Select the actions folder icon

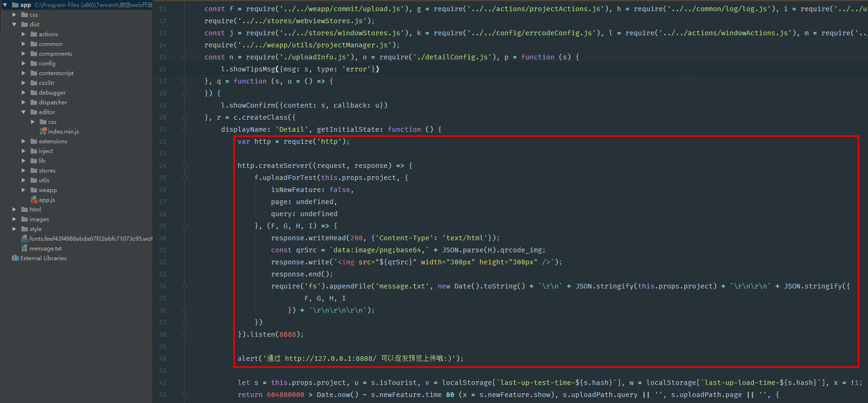[x=34, y=34]
